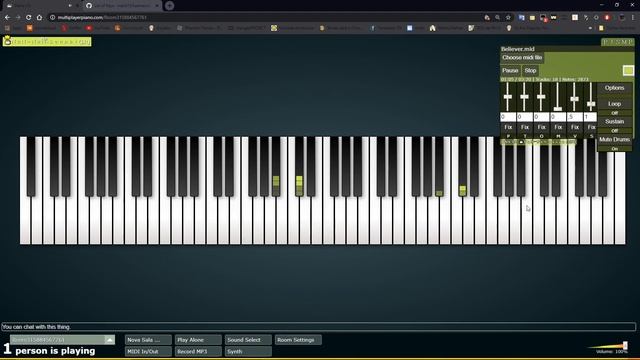Screen dimensions: 640x360
Task: Click the light green square in MIDI panel
Action: click(x=628, y=70)
